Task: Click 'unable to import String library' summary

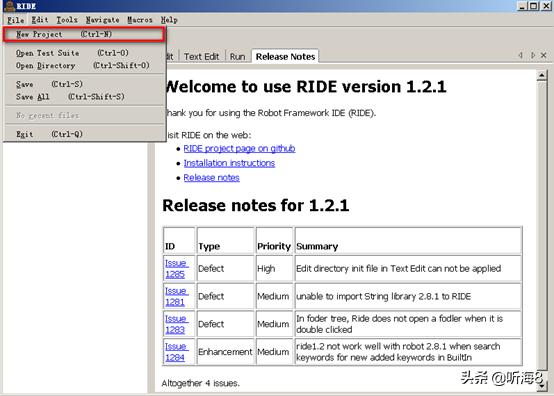Action: click(x=384, y=296)
